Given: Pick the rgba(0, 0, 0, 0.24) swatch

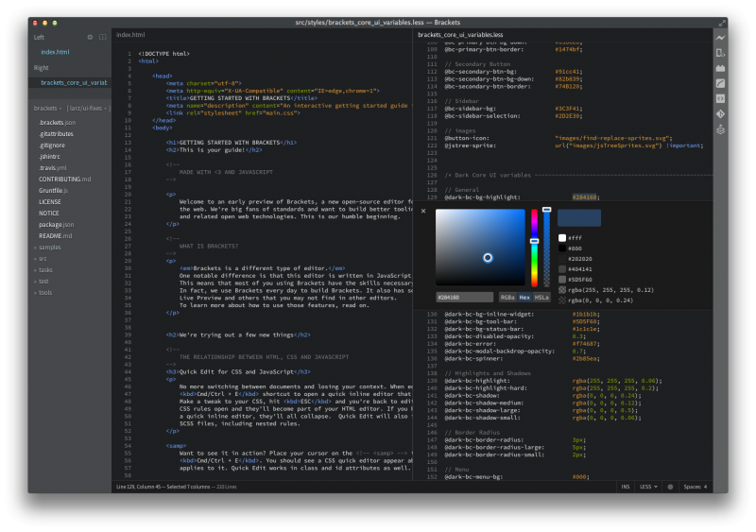Looking at the screenshot, I should point(562,300).
